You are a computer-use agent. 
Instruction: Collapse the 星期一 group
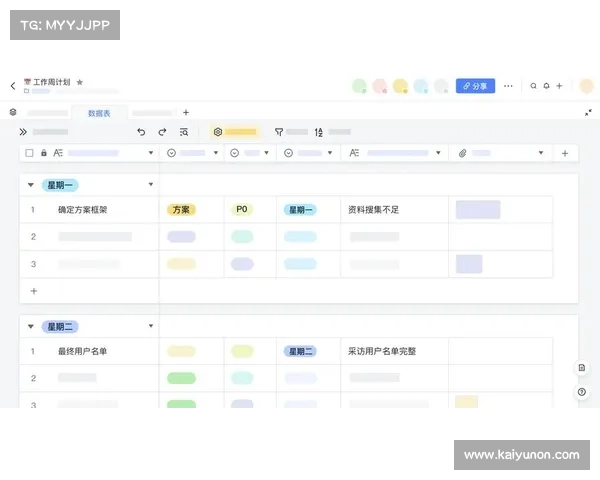(x=31, y=185)
